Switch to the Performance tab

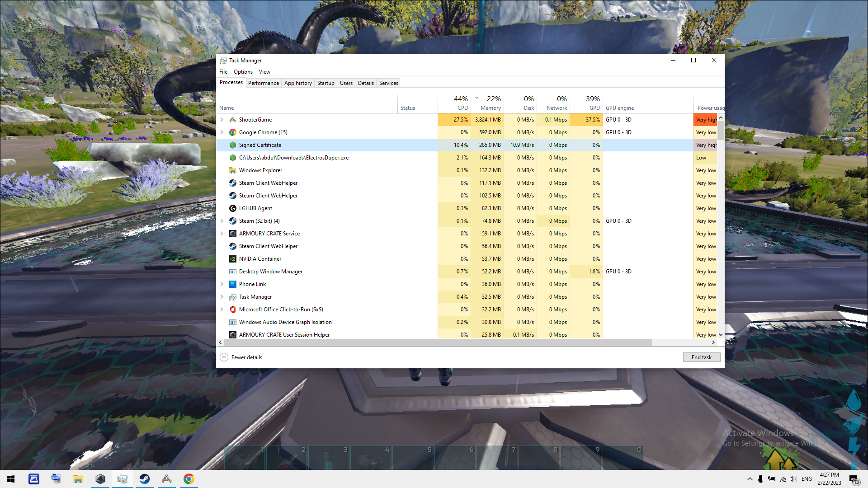pyautogui.click(x=263, y=83)
